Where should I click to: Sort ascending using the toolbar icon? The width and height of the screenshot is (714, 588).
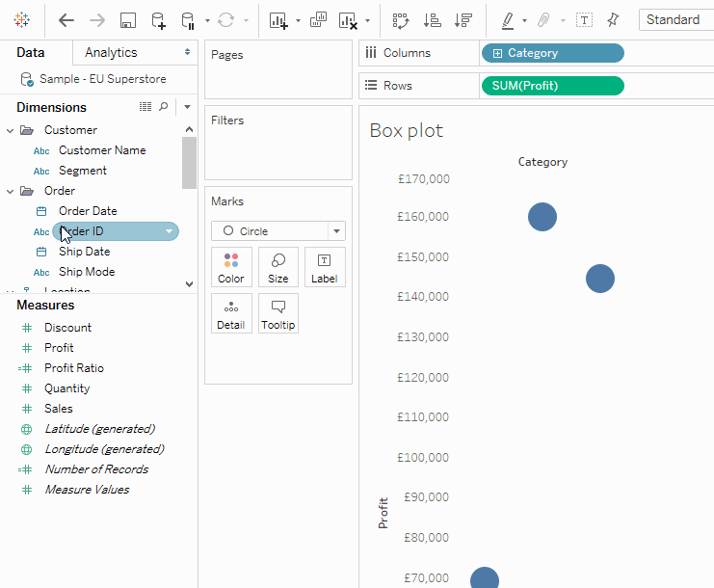click(433, 20)
